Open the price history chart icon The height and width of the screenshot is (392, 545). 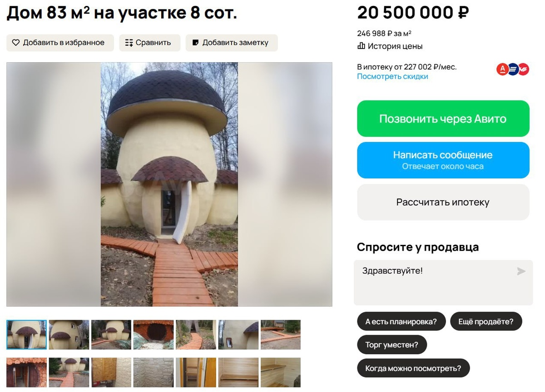click(362, 46)
